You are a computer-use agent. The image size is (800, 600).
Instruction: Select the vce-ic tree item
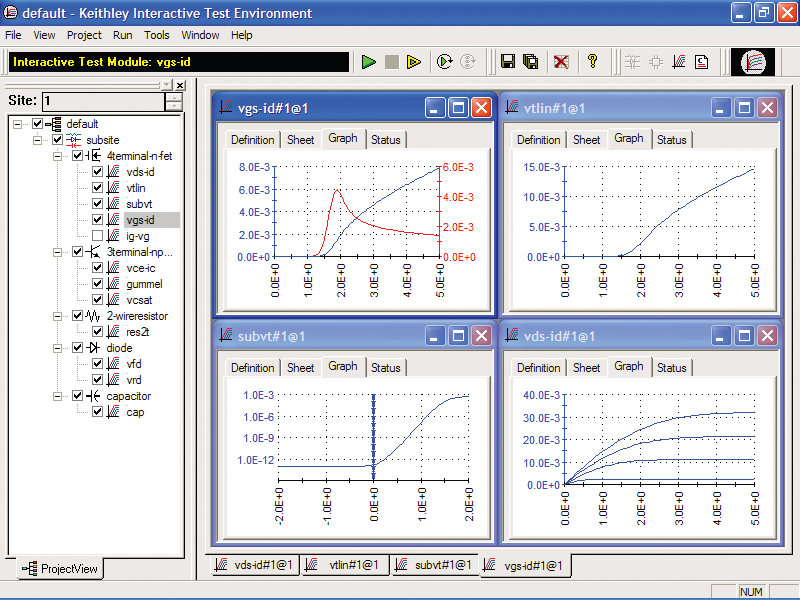point(141,268)
